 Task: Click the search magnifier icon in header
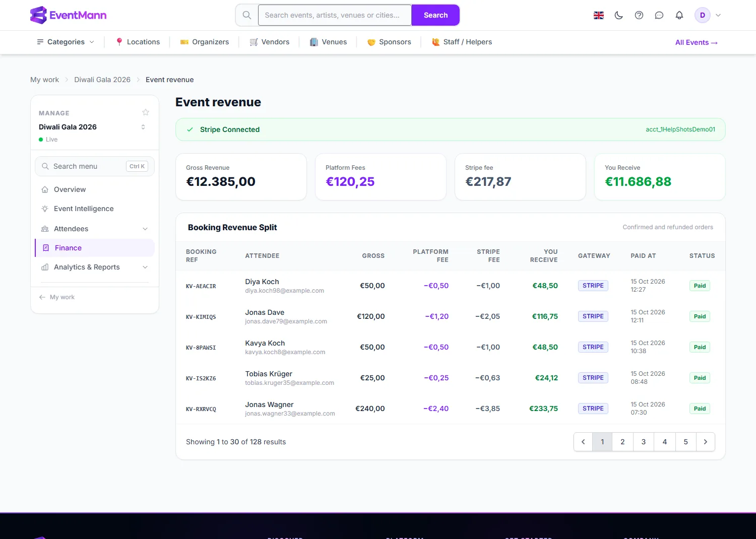[247, 15]
